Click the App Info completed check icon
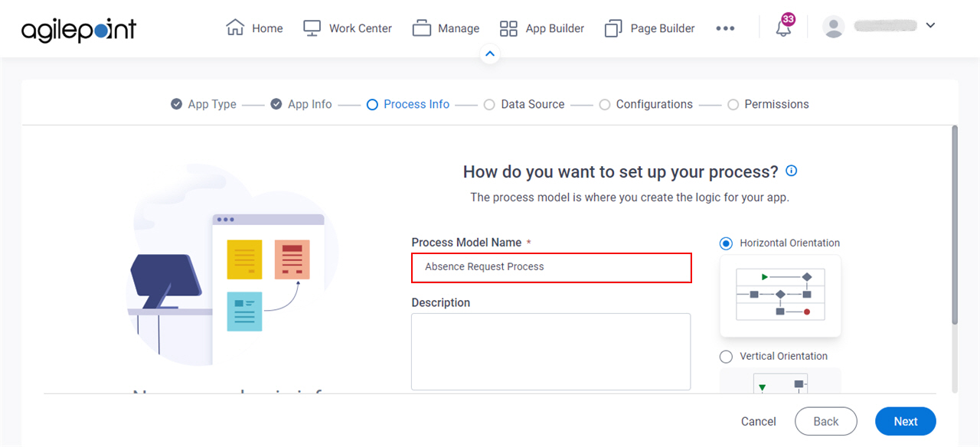 276,104
